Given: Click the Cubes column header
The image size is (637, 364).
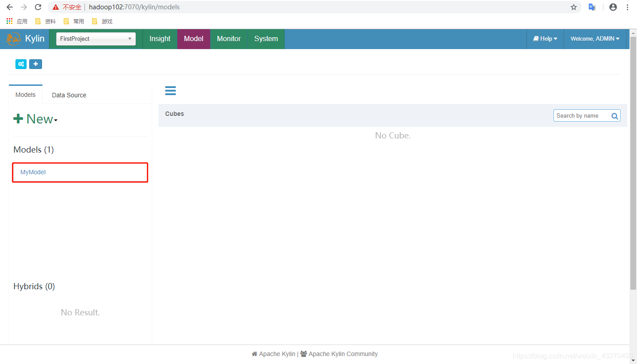Looking at the screenshot, I should click(x=175, y=114).
